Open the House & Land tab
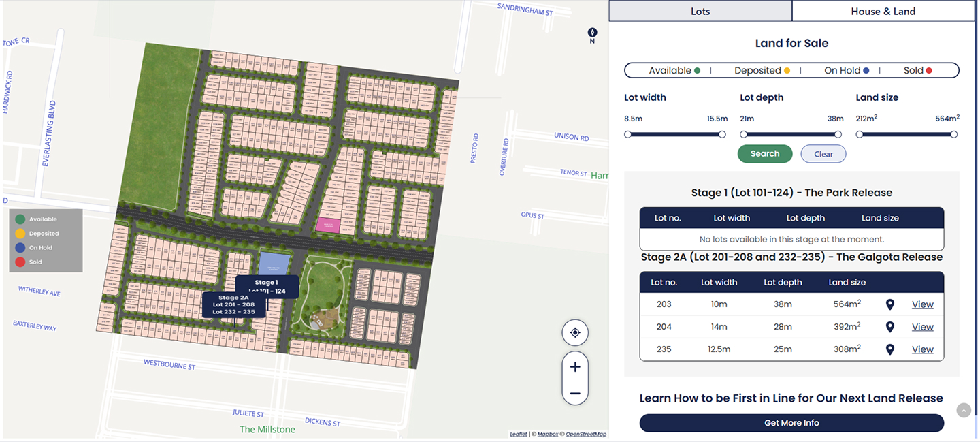Screen dimensions: 980x442 [883, 11]
